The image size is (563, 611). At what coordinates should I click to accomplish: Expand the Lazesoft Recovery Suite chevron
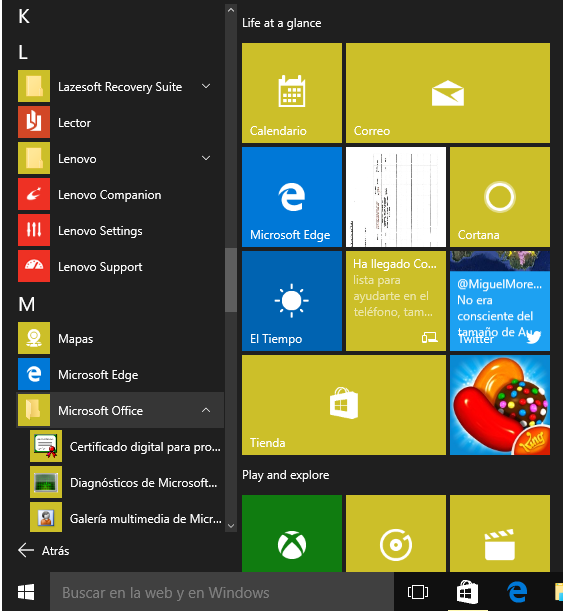click(206, 86)
